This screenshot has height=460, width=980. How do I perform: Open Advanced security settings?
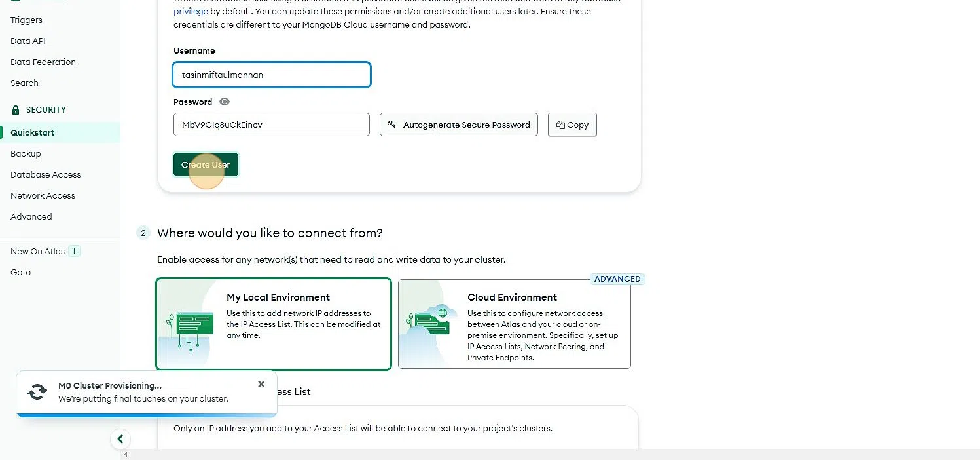tap(31, 216)
